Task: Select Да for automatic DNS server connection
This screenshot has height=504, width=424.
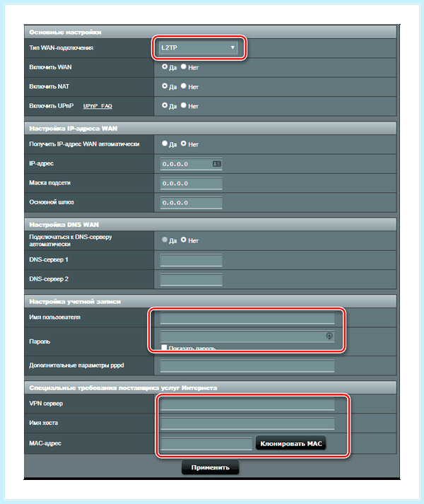Action: tap(165, 240)
